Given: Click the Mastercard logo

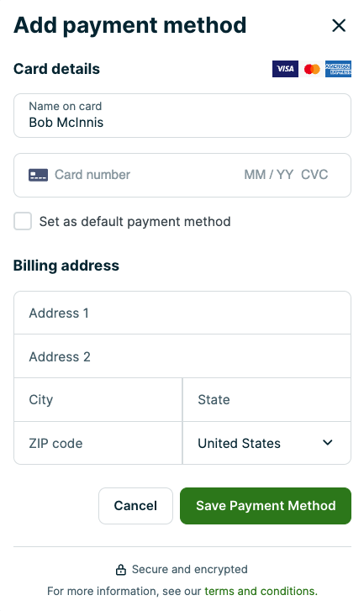Looking at the screenshot, I should click(x=312, y=69).
